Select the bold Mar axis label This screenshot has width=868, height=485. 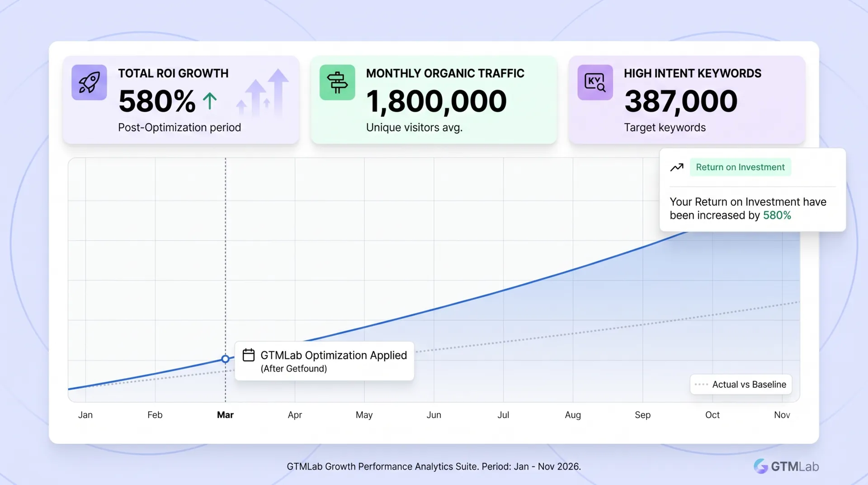tap(225, 415)
